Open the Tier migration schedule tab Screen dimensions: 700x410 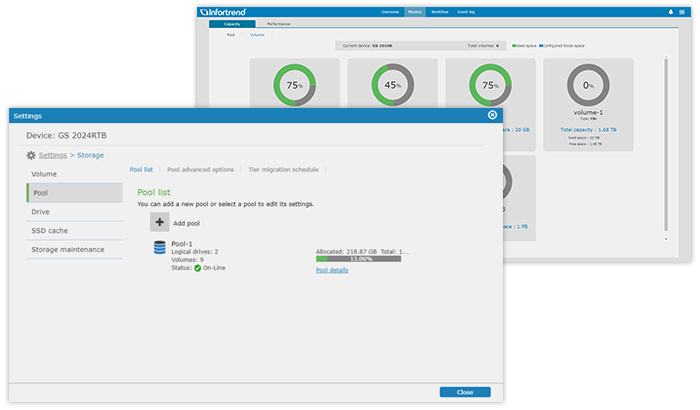point(283,169)
